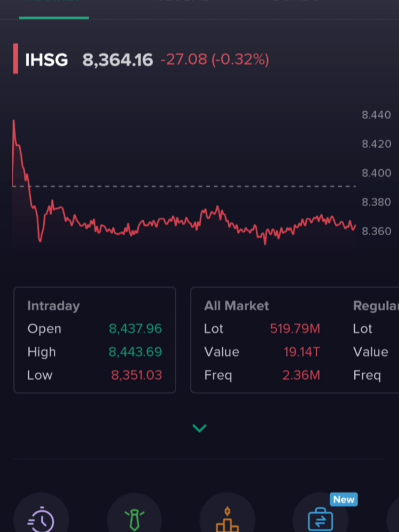399x532 pixels.
Task: Tap the 8.400 price axis label
Action: (x=376, y=173)
